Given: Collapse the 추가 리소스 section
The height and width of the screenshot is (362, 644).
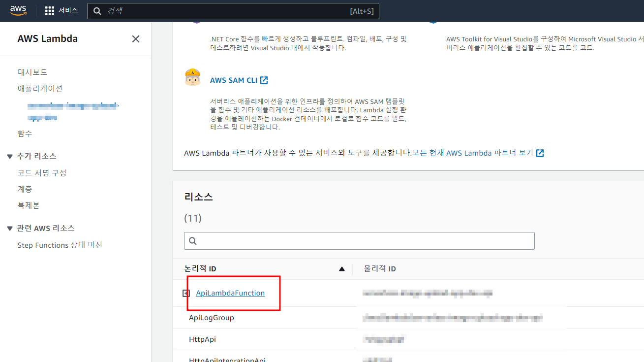Looking at the screenshot, I should click(10, 156).
